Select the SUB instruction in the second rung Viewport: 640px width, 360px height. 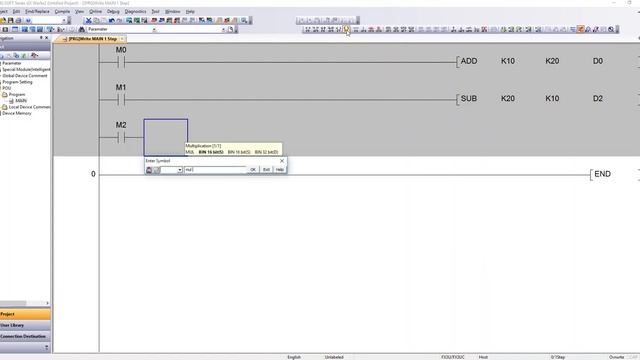click(469, 99)
